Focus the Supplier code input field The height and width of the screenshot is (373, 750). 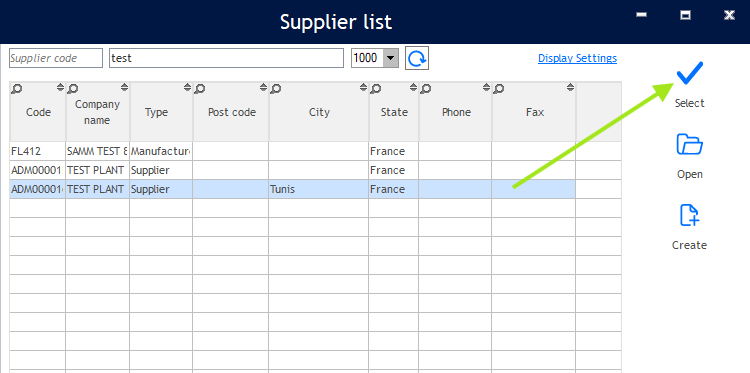[x=55, y=58]
